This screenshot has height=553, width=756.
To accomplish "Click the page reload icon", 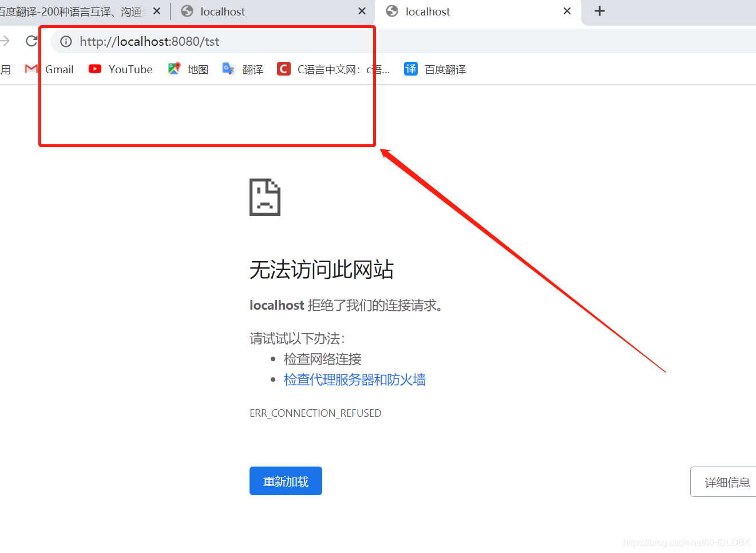I will (x=31, y=41).
